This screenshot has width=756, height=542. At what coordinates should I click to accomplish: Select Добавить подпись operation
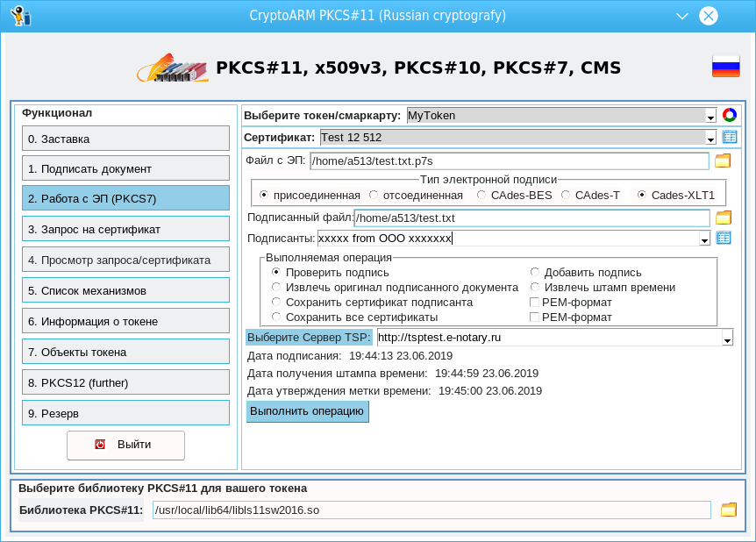point(534,272)
